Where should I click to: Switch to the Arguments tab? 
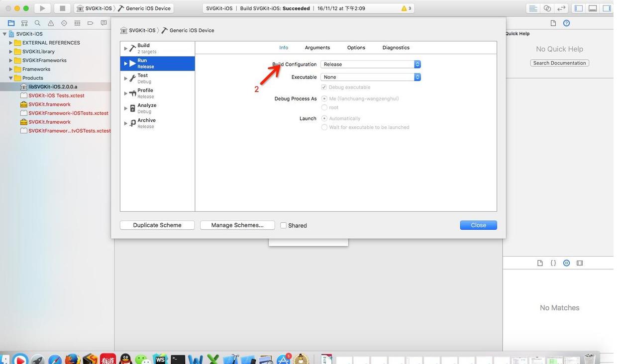317,48
